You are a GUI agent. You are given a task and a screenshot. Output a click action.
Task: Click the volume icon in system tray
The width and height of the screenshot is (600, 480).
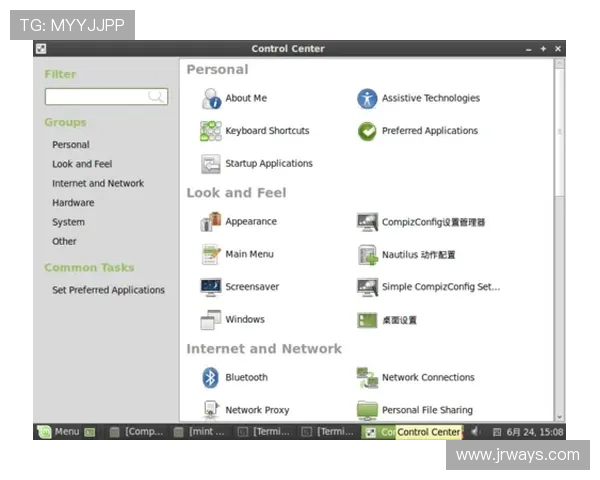475,432
